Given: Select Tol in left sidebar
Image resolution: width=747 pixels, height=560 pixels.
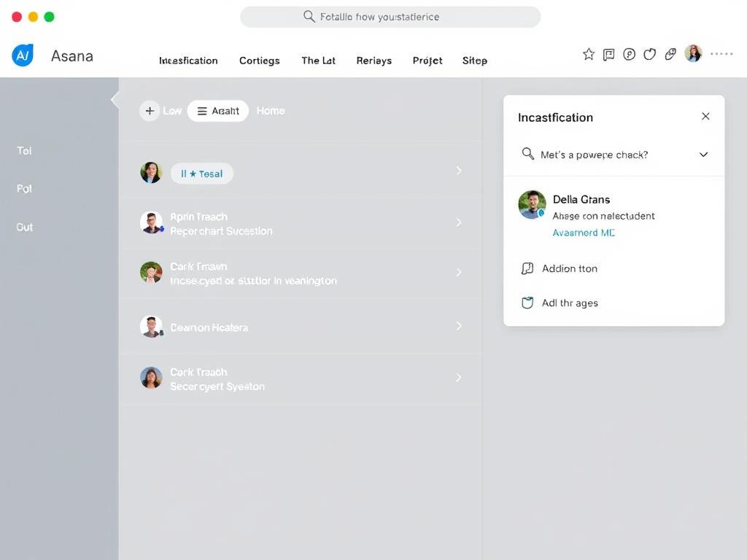Looking at the screenshot, I should coord(24,150).
